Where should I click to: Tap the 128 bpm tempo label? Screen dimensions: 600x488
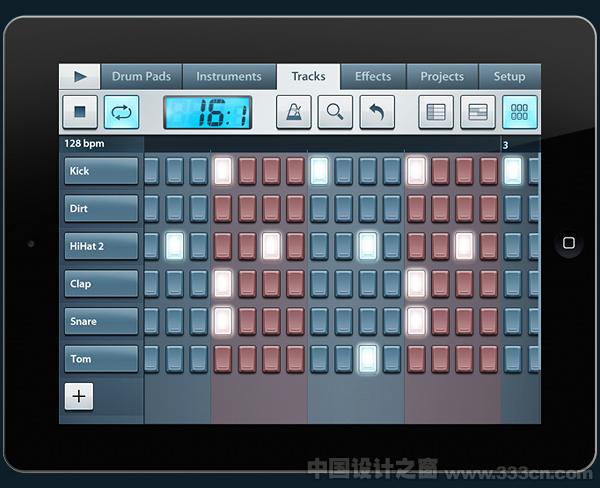coord(84,144)
